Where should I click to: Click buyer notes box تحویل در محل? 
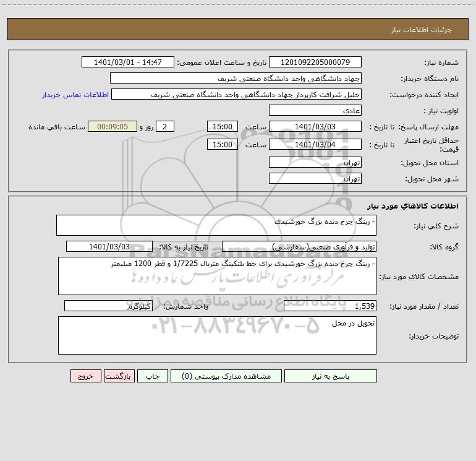[x=217, y=335]
